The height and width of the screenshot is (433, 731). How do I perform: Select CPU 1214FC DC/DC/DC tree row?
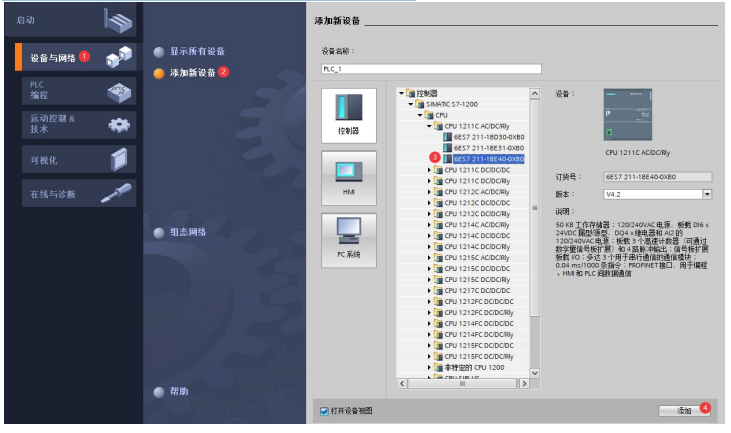(x=479, y=323)
